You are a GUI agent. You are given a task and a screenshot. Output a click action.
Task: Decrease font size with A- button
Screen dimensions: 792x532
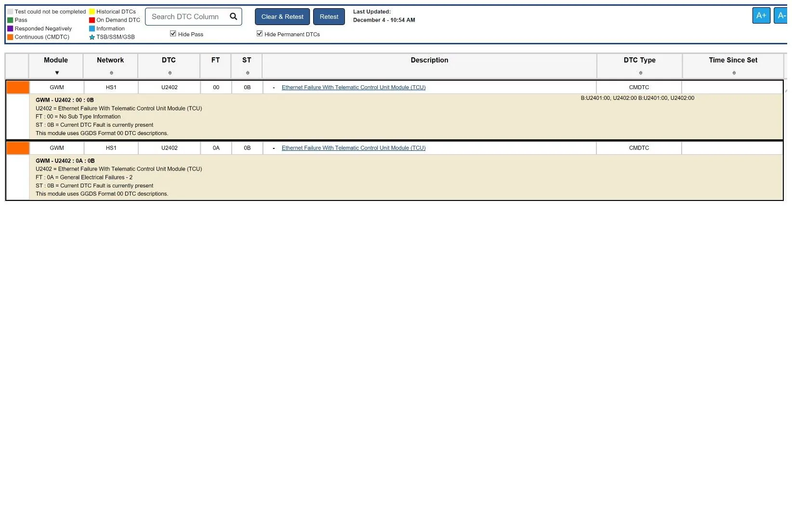781,15
